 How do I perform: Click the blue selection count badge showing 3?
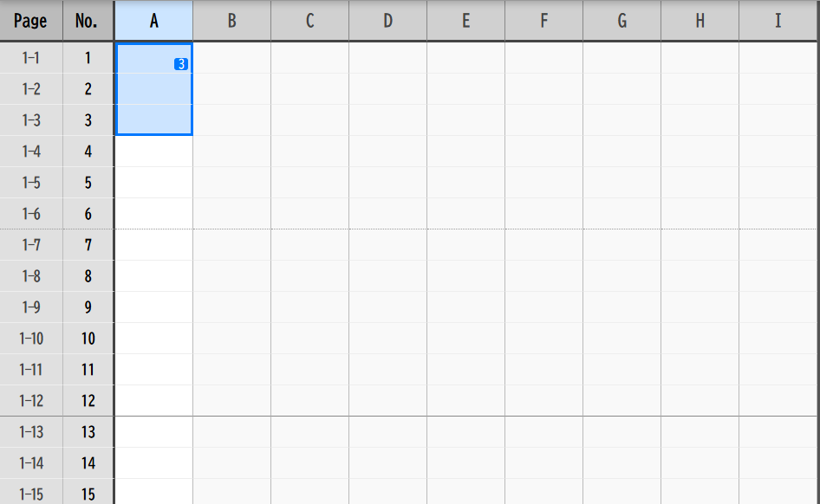pos(180,64)
